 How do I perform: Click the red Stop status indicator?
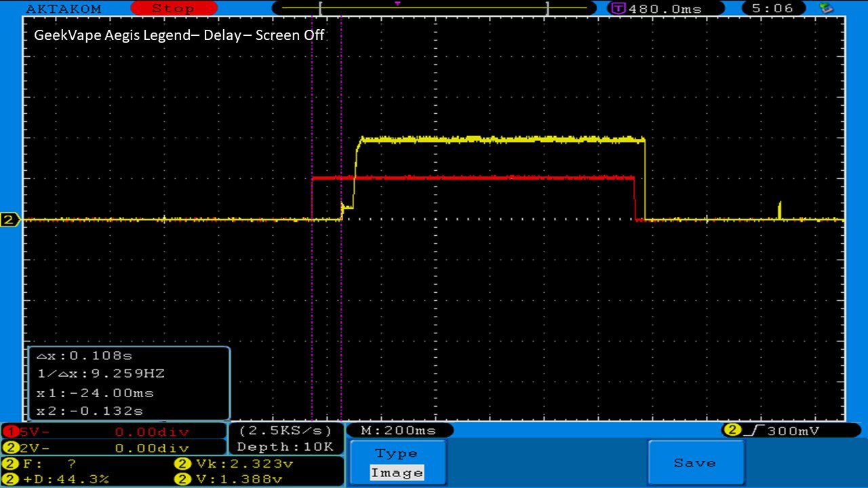pos(174,8)
